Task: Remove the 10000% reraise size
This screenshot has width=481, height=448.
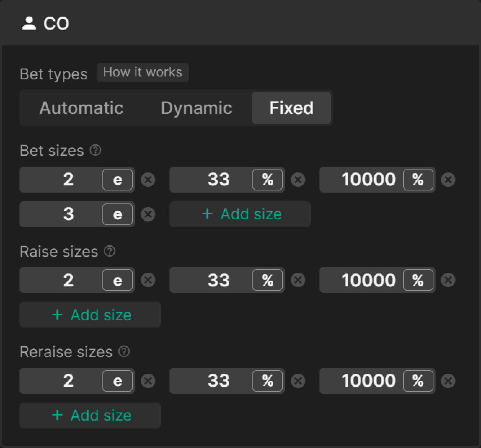Action: (x=448, y=381)
